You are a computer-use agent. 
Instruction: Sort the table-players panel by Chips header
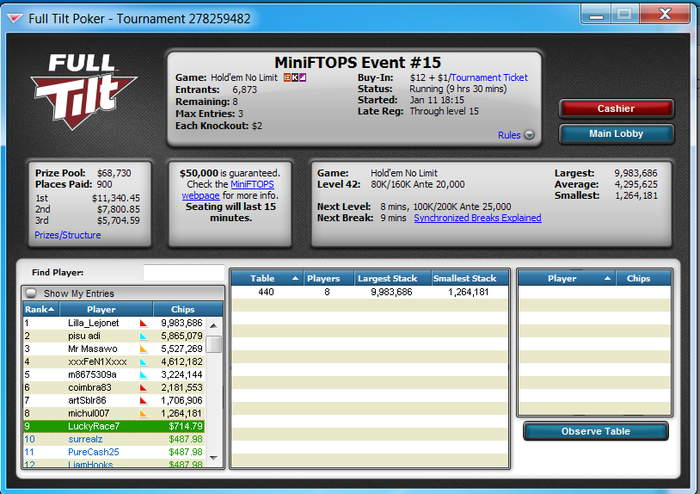click(x=643, y=278)
